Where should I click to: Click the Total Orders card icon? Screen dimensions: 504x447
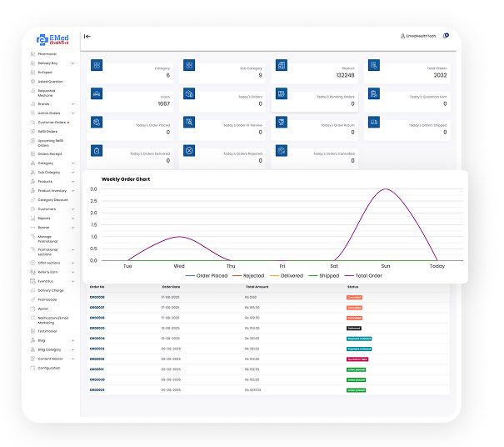click(x=373, y=66)
